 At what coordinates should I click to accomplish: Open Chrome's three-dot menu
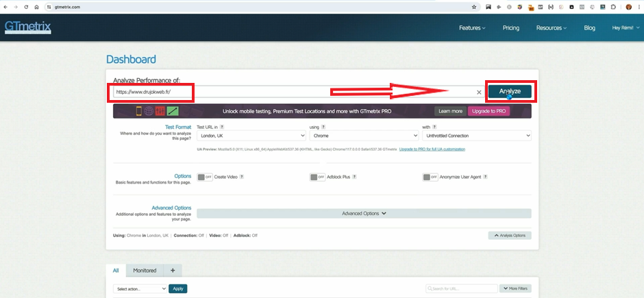tap(639, 7)
